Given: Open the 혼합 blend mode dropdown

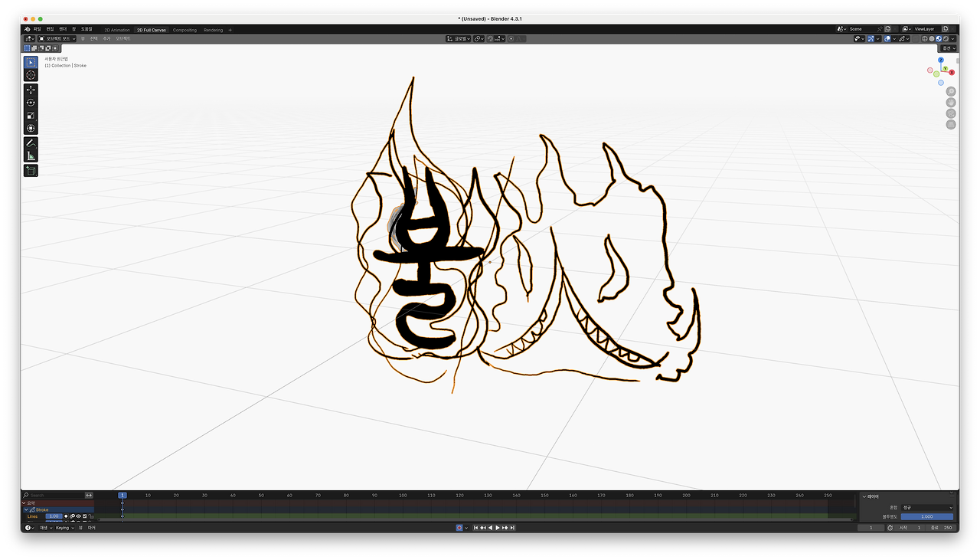Looking at the screenshot, I should (927, 508).
